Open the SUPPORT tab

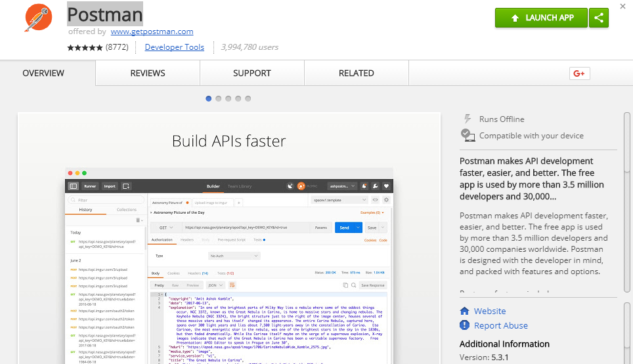coord(252,73)
